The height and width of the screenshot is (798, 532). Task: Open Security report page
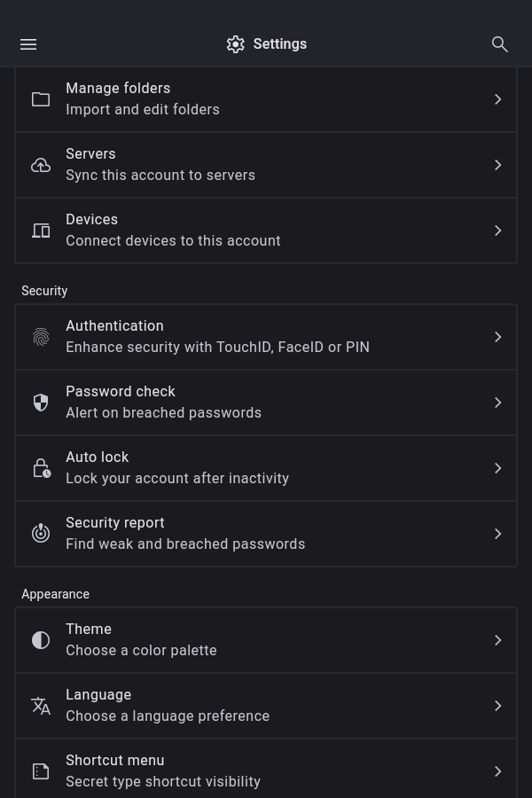pos(266,534)
